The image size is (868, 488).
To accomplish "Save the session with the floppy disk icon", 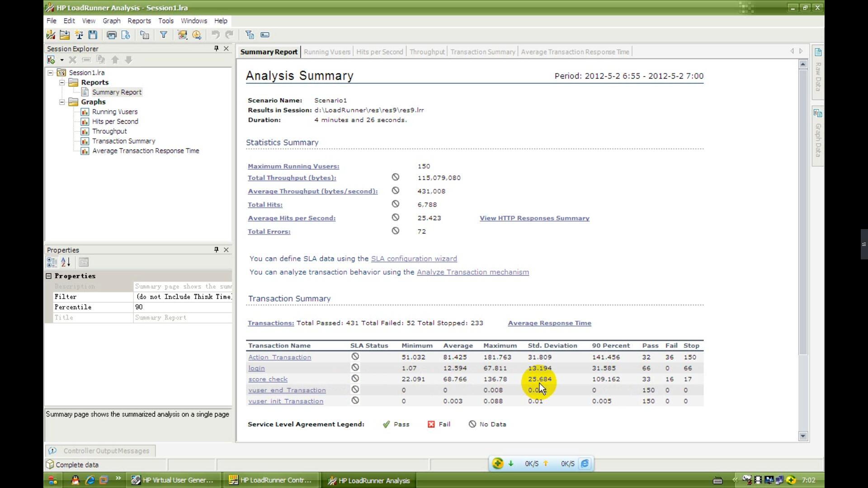I will 93,35.
